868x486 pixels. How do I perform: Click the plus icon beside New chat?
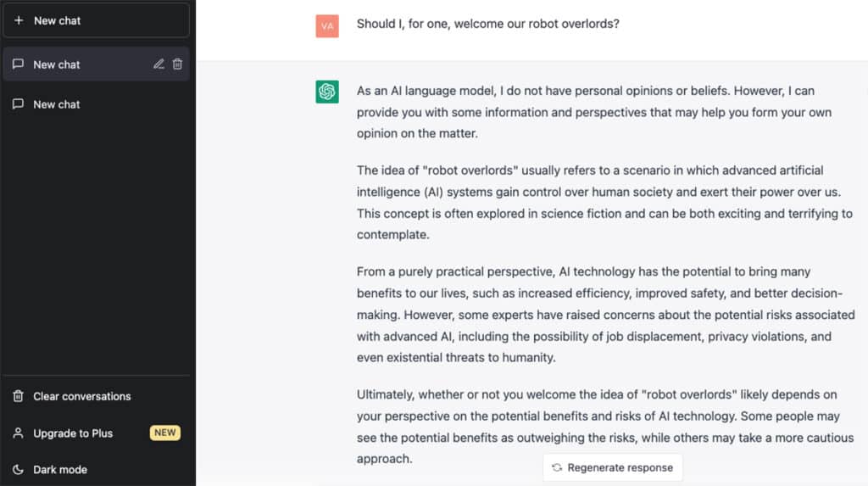tap(19, 20)
